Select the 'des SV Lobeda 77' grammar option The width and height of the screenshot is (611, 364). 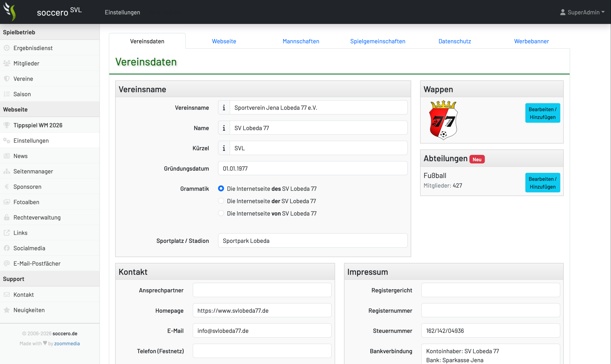221,188
